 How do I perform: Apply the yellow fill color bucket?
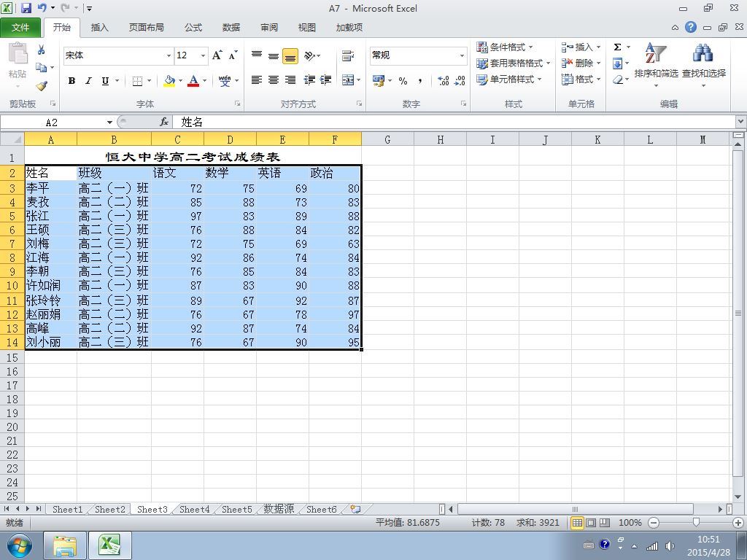[169, 80]
